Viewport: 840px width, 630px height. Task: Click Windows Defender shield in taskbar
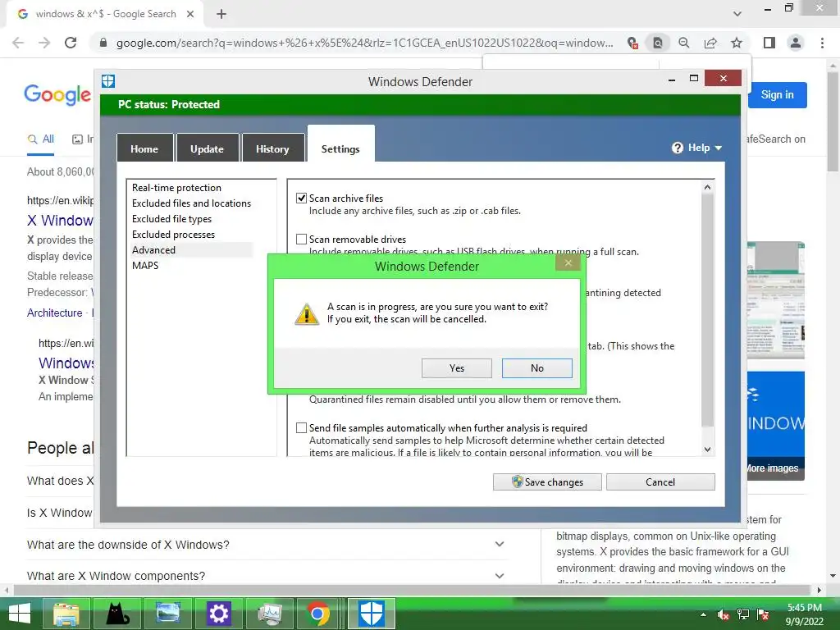[x=372, y=614]
